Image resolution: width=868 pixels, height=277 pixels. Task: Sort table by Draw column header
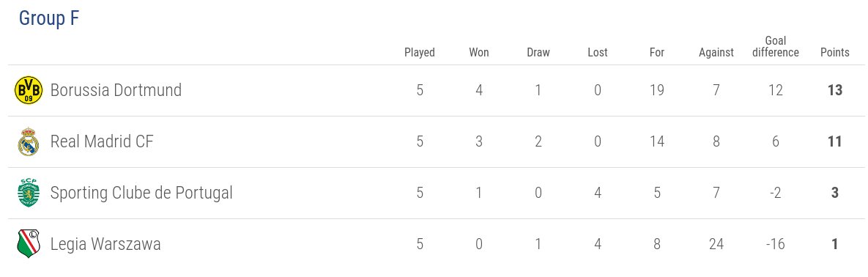tap(538, 53)
